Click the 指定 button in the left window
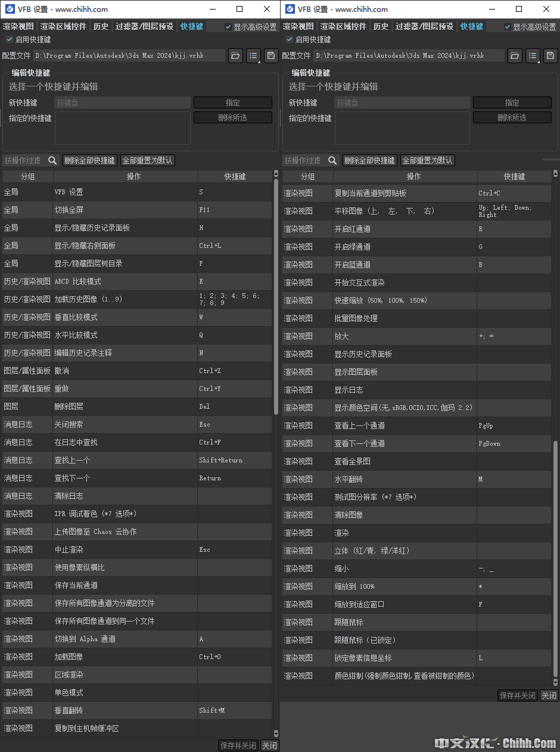The image size is (560, 752). 233,102
